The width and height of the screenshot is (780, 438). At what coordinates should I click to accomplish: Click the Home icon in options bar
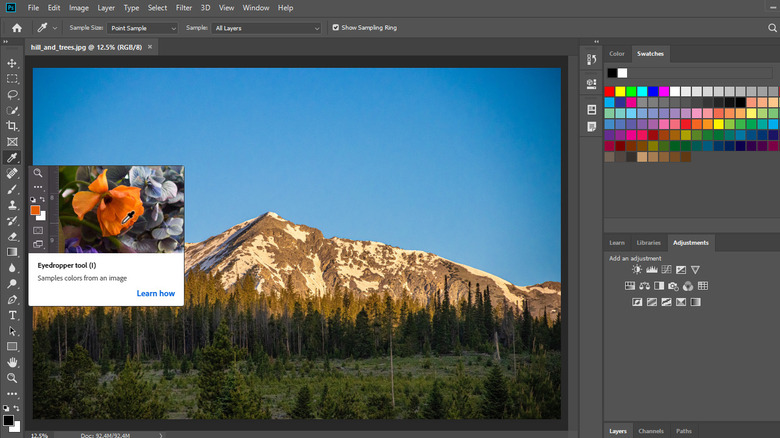click(x=16, y=28)
